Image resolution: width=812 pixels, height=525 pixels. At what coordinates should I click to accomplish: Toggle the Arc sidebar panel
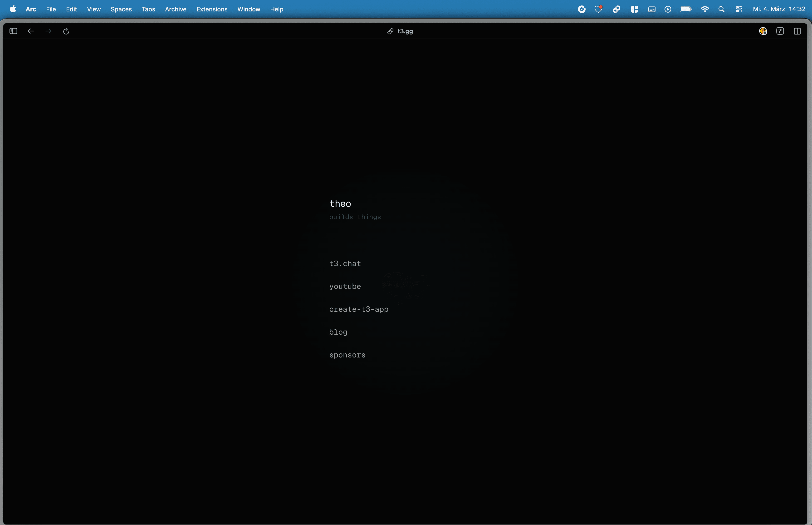13,31
